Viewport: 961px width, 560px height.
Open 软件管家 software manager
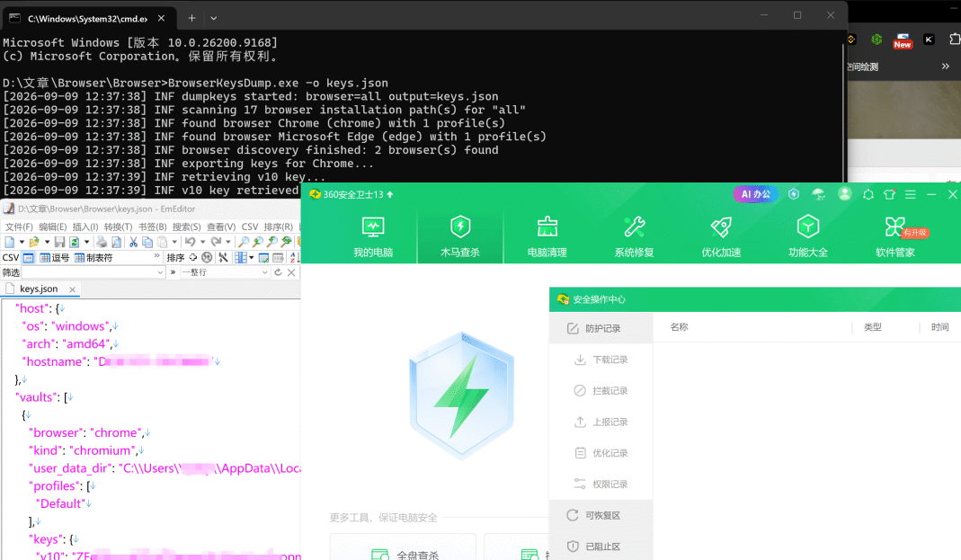(x=894, y=236)
